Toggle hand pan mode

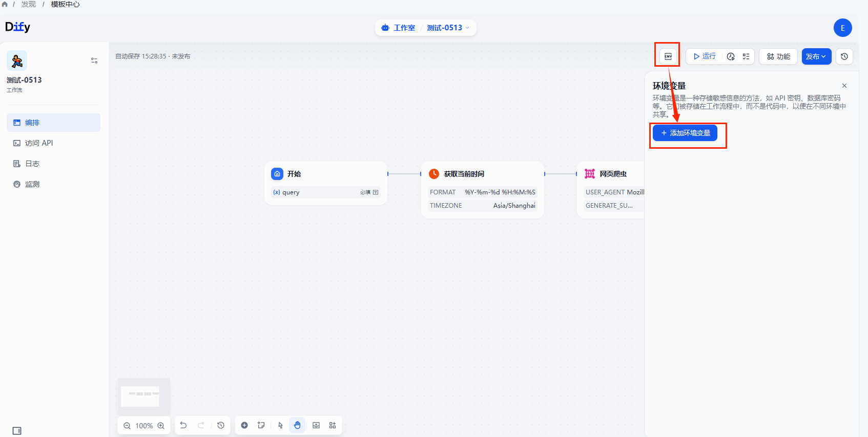point(297,425)
